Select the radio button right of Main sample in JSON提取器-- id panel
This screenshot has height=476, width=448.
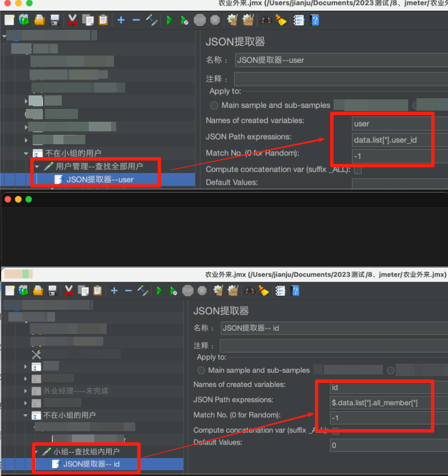(391, 370)
